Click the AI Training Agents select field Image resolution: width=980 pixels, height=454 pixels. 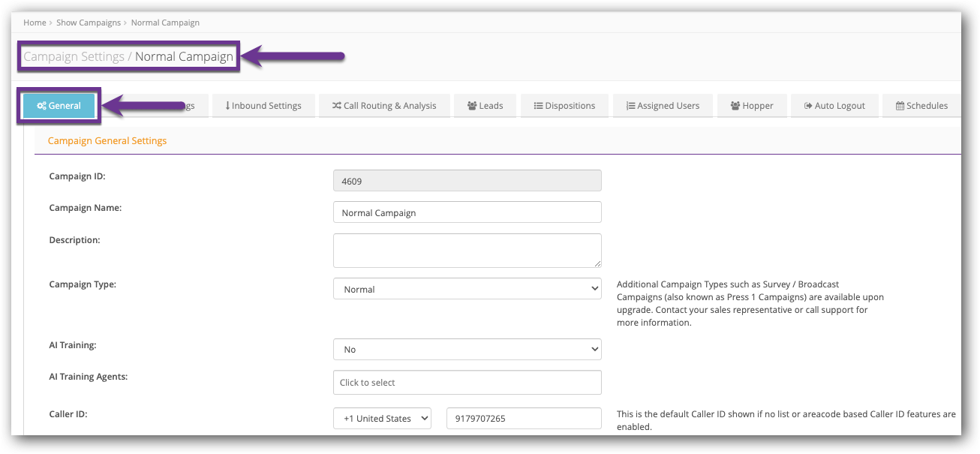coord(467,383)
